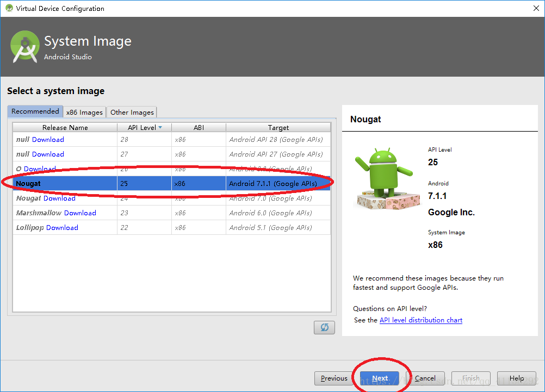Click the window title bar Android icon
The height and width of the screenshot is (392, 545).
click(9, 8)
